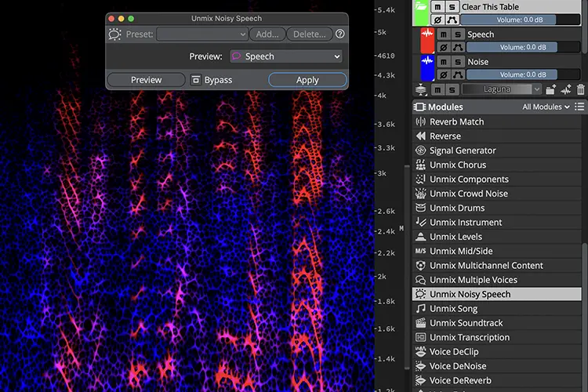Screen dimensions: 588x392
Task: Open the Reverb Match module
Action: pos(497,122)
